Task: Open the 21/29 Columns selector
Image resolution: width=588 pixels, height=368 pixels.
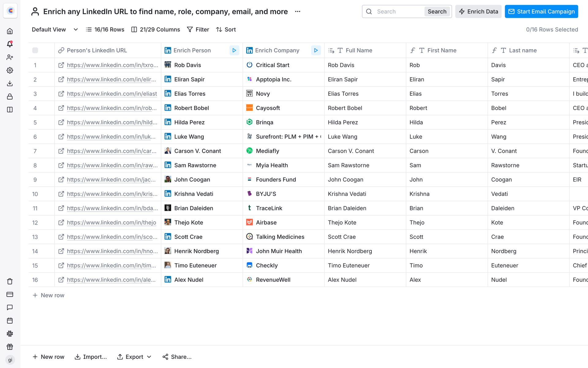Action: click(x=156, y=29)
